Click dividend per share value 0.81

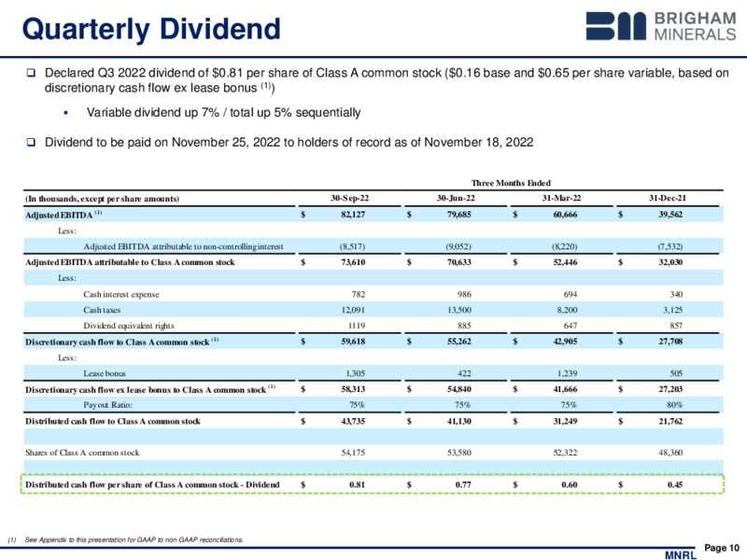tap(357, 484)
